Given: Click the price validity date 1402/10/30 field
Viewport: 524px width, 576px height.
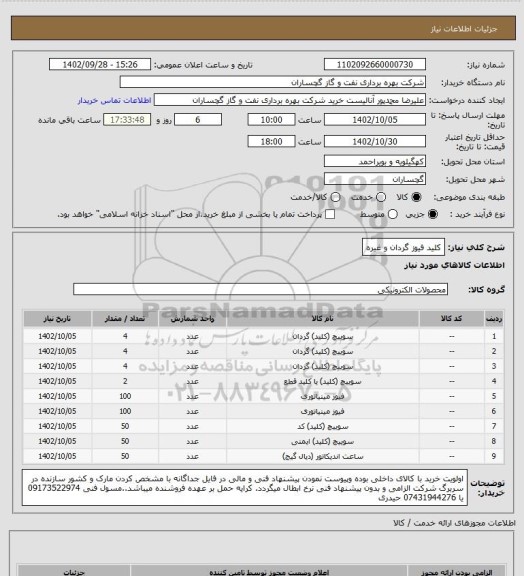Looking at the screenshot, I should (x=375, y=141).
